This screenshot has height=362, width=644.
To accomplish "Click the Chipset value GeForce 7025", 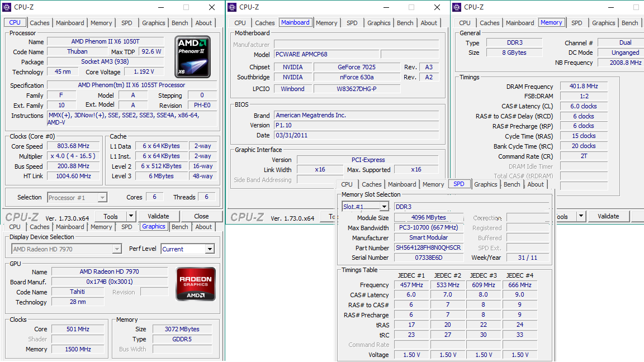I will click(357, 67).
